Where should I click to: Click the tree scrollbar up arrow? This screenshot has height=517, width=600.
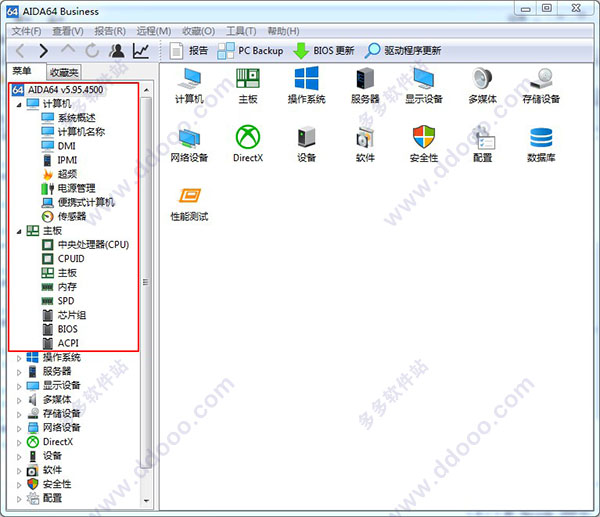coord(146,90)
